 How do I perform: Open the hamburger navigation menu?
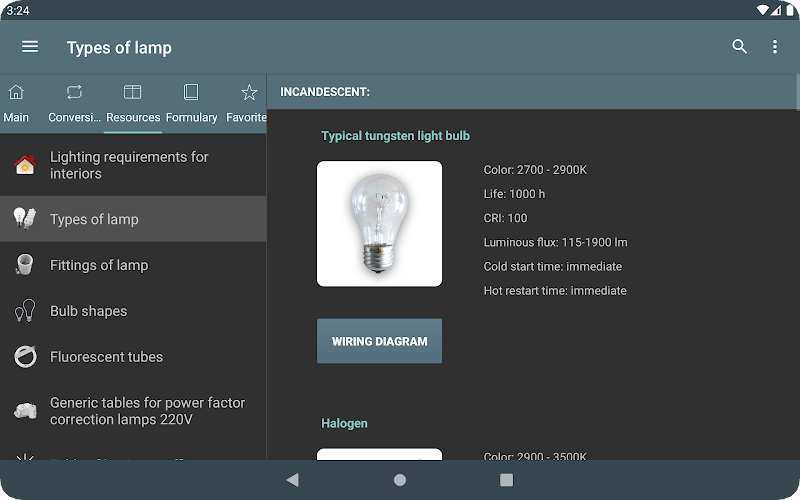[30, 47]
